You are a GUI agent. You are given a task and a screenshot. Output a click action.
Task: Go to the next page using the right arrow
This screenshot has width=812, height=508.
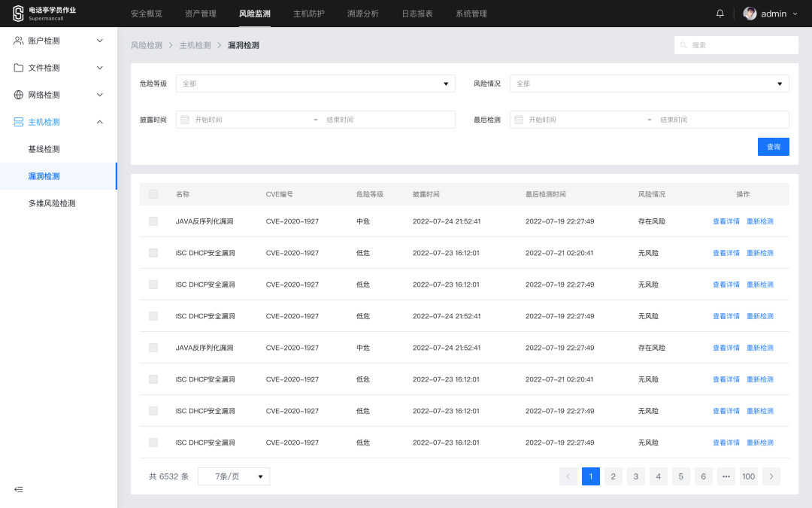click(x=771, y=476)
